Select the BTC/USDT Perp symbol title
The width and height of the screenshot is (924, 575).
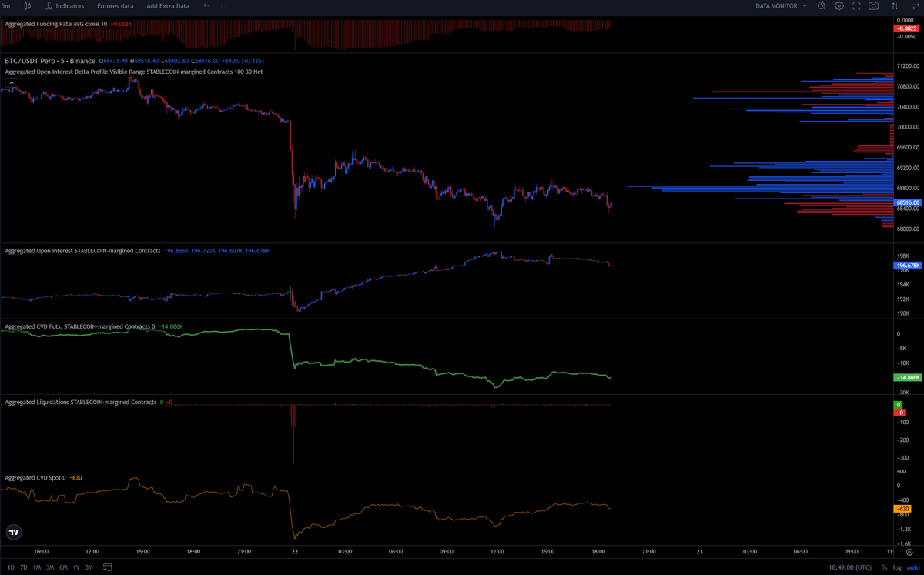[50, 61]
